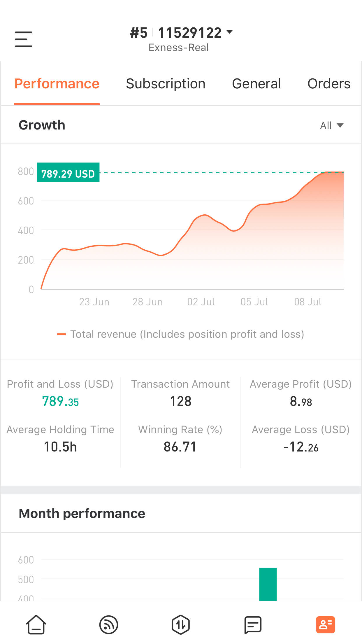The width and height of the screenshot is (362, 644).
Task: Open the messages chat icon
Action: 253,625
